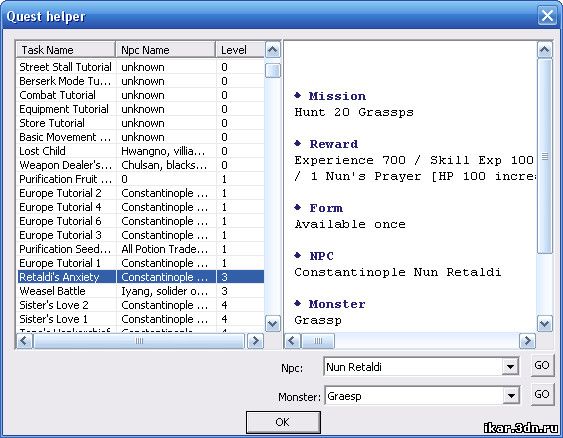The height and width of the screenshot is (438, 563).
Task: Click the task list scroll-up arrow
Action: tap(273, 50)
